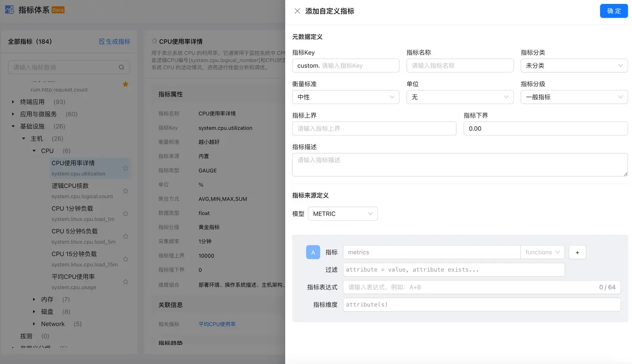Open the 指标分类 dropdown
Image resolution: width=632 pixels, height=364 pixels.
point(574,65)
